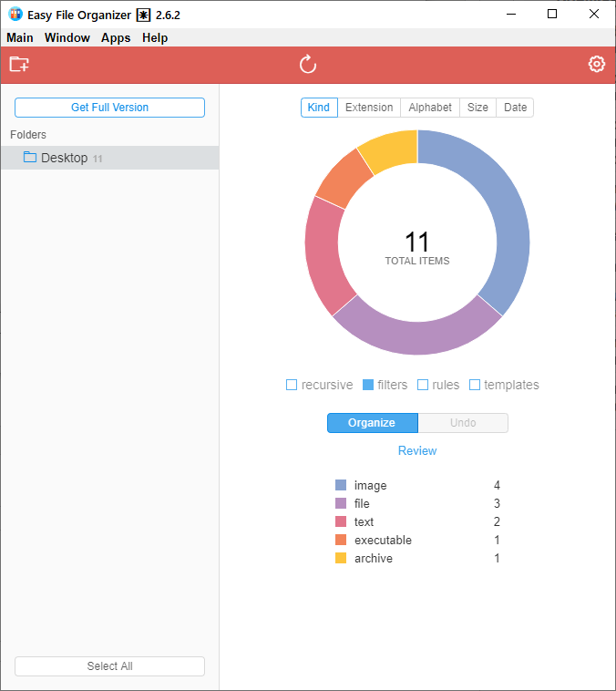Click the Easy File Organizer app logo

(15, 14)
